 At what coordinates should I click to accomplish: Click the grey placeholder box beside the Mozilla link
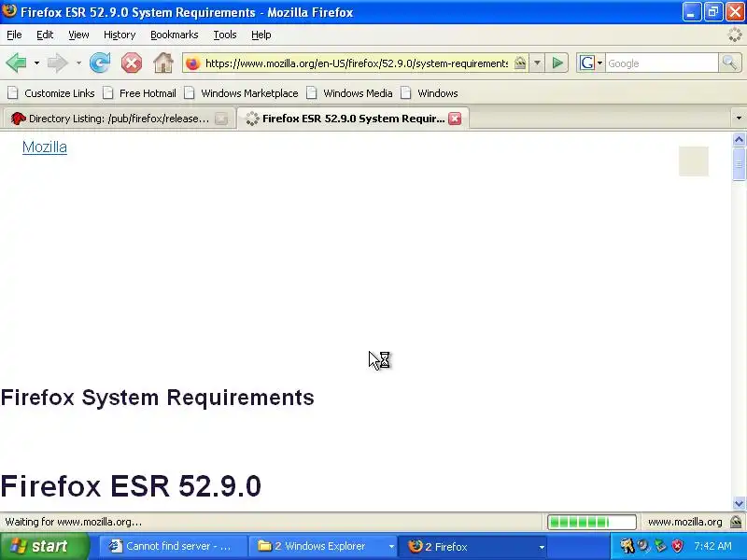(x=693, y=161)
